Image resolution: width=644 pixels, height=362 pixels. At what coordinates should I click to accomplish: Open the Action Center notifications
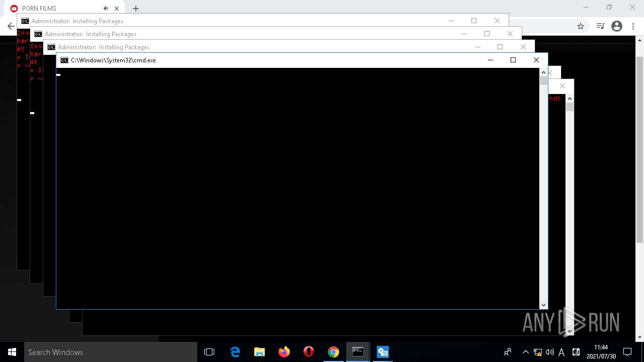(627, 352)
